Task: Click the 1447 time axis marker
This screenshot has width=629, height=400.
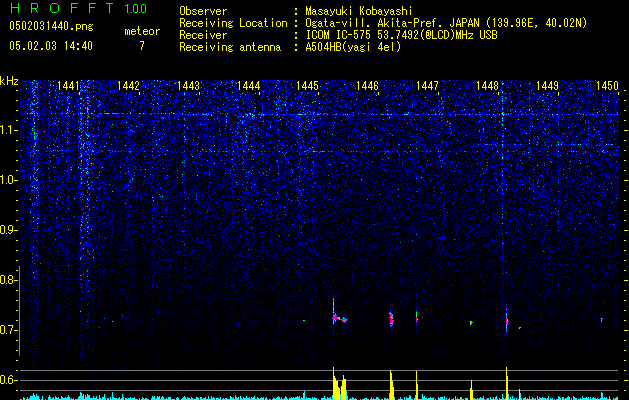Action: click(x=427, y=86)
